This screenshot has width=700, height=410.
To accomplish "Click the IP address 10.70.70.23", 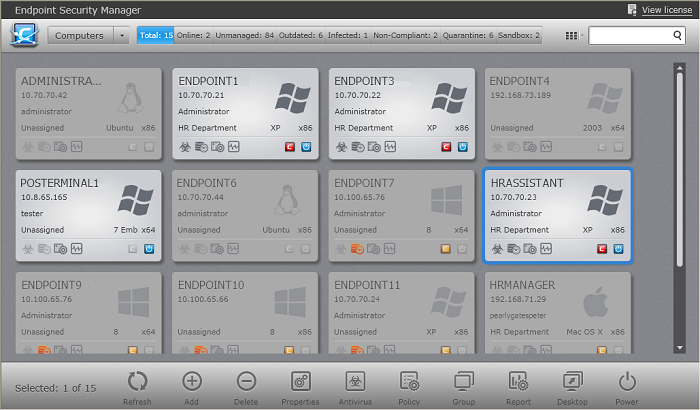I will click(x=513, y=197).
